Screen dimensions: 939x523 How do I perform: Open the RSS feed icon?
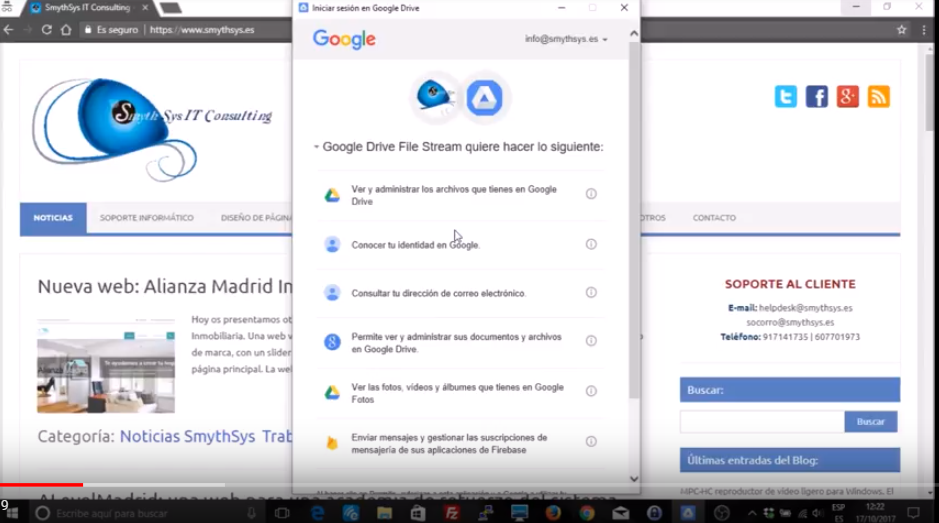[x=879, y=97]
